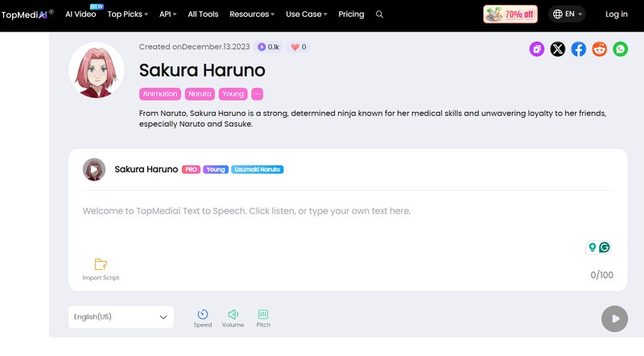Click the purple Young badge in voice card
This screenshot has width=644, height=356.
click(x=216, y=169)
